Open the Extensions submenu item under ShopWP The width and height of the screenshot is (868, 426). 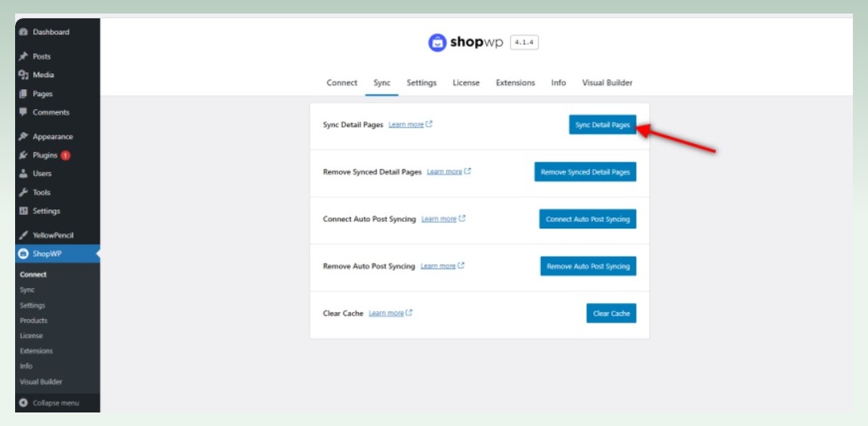tap(37, 351)
